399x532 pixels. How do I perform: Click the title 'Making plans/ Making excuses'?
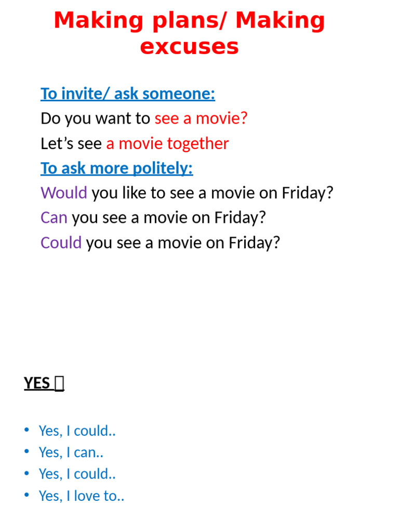(189, 33)
